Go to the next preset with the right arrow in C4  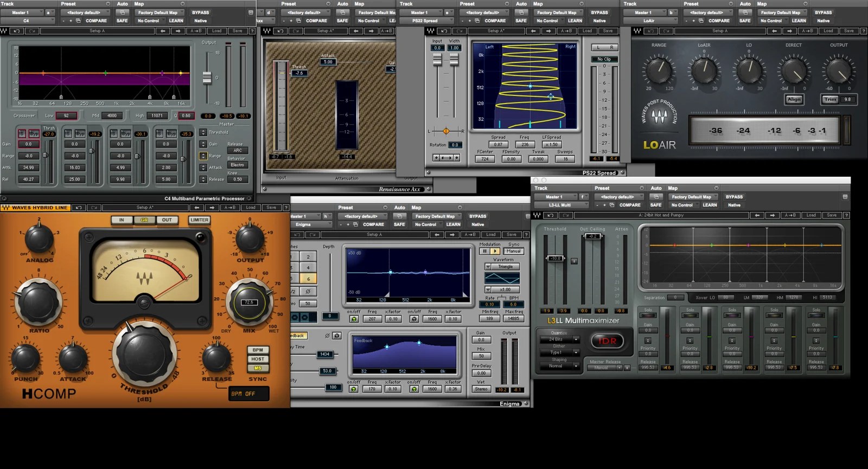(178, 31)
